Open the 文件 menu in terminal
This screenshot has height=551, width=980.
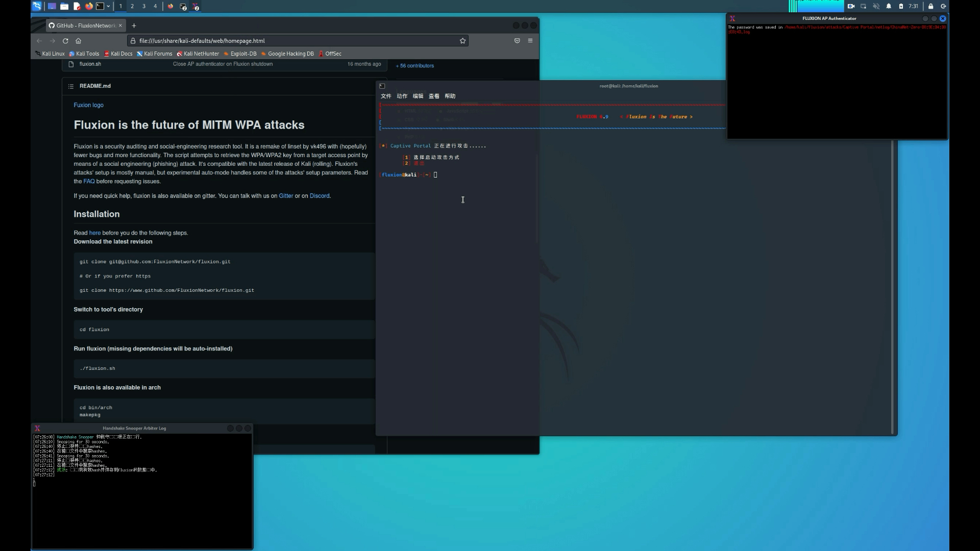386,96
